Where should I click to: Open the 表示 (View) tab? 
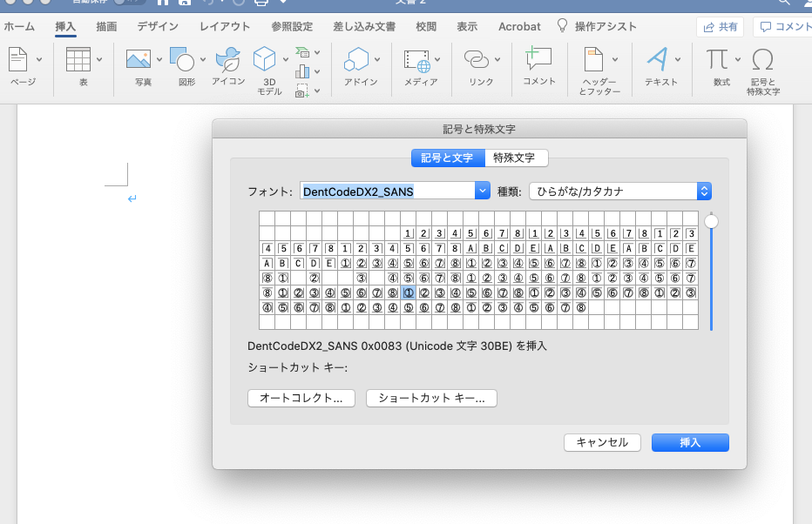[467, 26]
